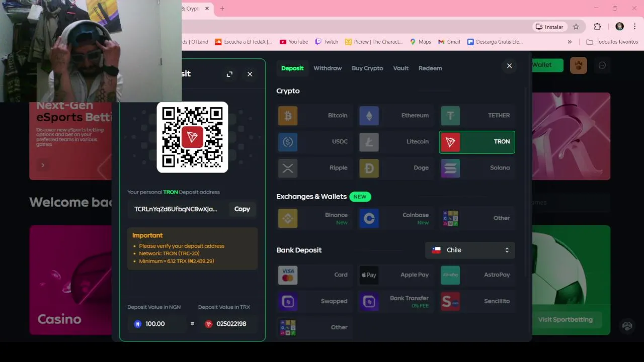Viewport: 644px width, 362px height.
Task: Open the Casino card
Action: point(70,280)
